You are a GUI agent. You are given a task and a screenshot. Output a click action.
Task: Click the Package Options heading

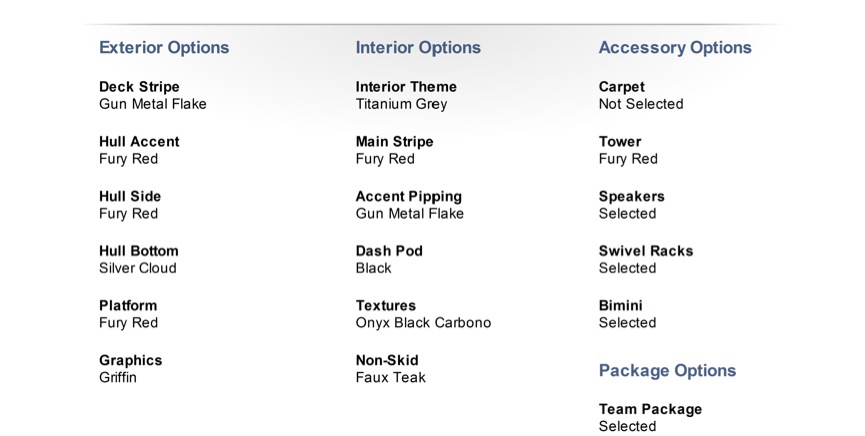click(667, 370)
